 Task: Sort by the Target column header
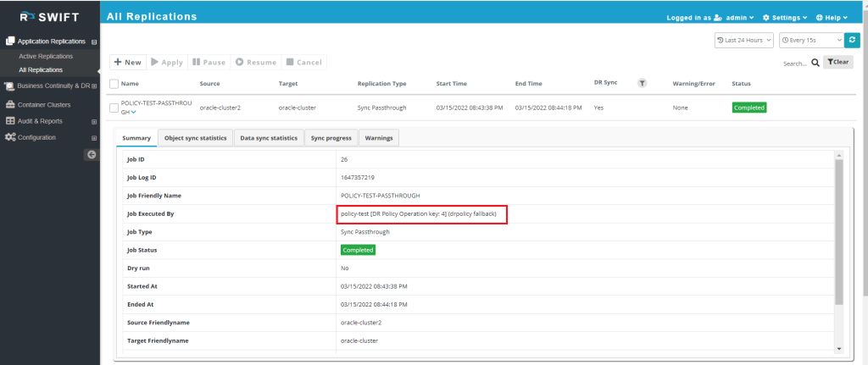click(288, 84)
